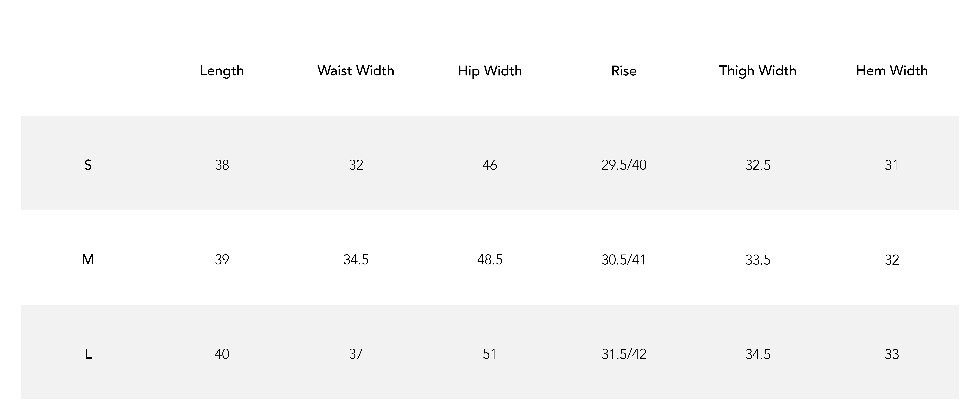Click size L length value 40

tap(222, 354)
